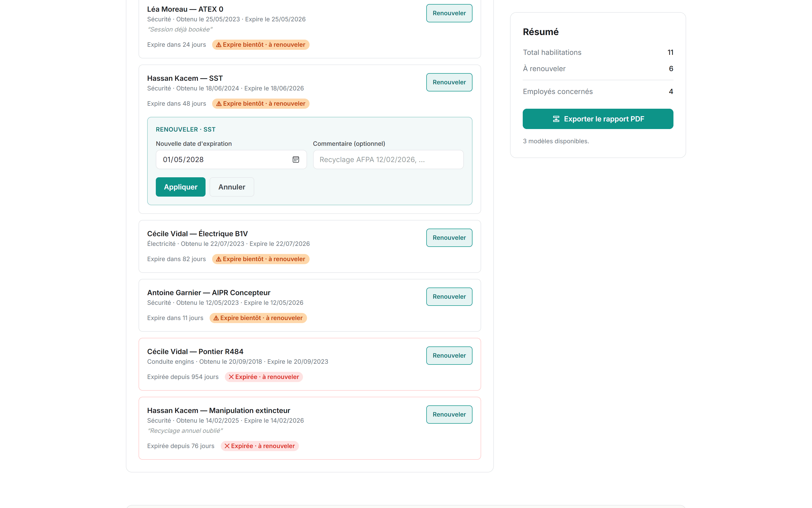
Task: Apply the new SST expiration date
Action: point(180,187)
